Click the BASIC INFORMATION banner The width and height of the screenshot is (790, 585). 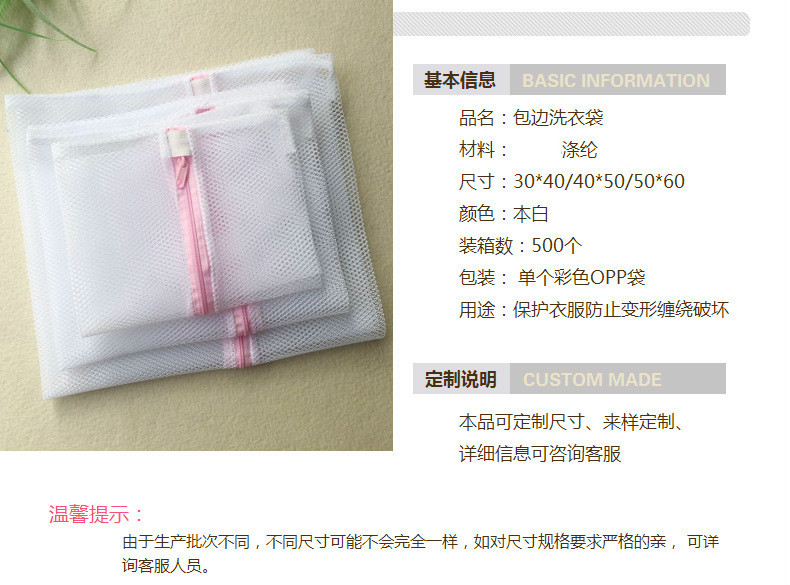tap(617, 80)
